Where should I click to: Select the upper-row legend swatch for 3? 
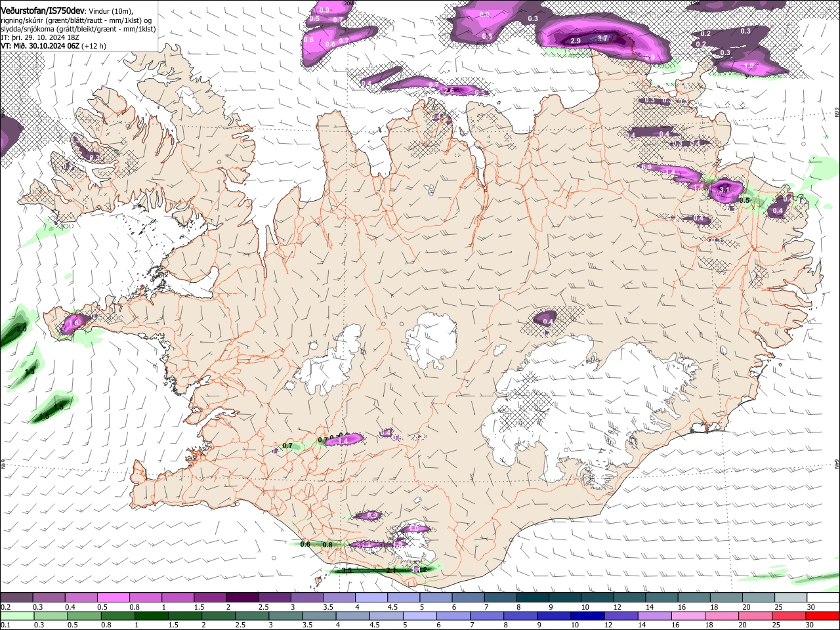point(306,598)
